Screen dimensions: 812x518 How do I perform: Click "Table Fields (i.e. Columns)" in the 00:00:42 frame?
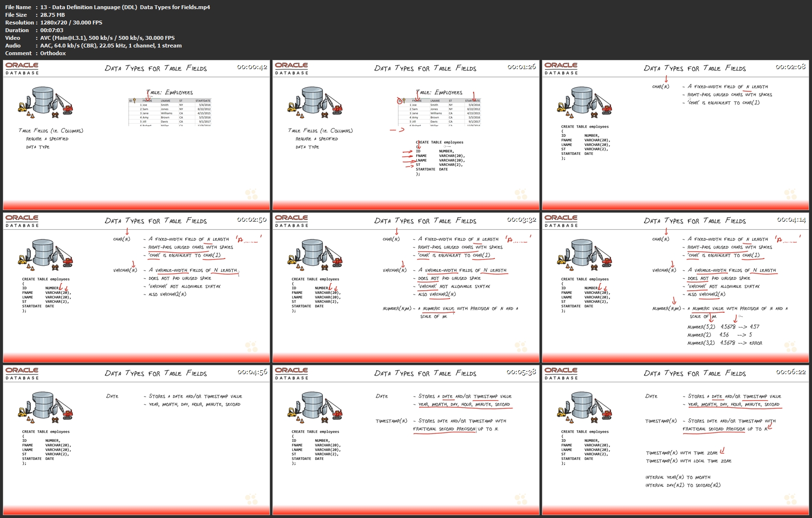(x=51, y=130)
